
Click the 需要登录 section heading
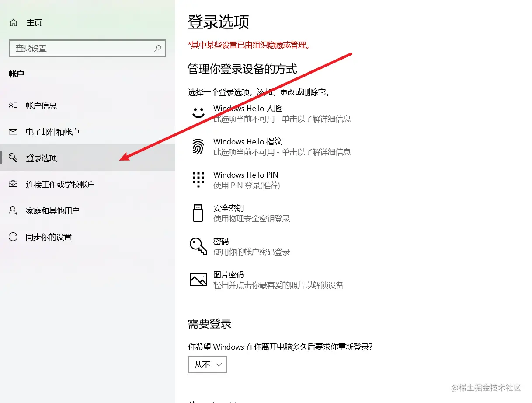(210, 324)
